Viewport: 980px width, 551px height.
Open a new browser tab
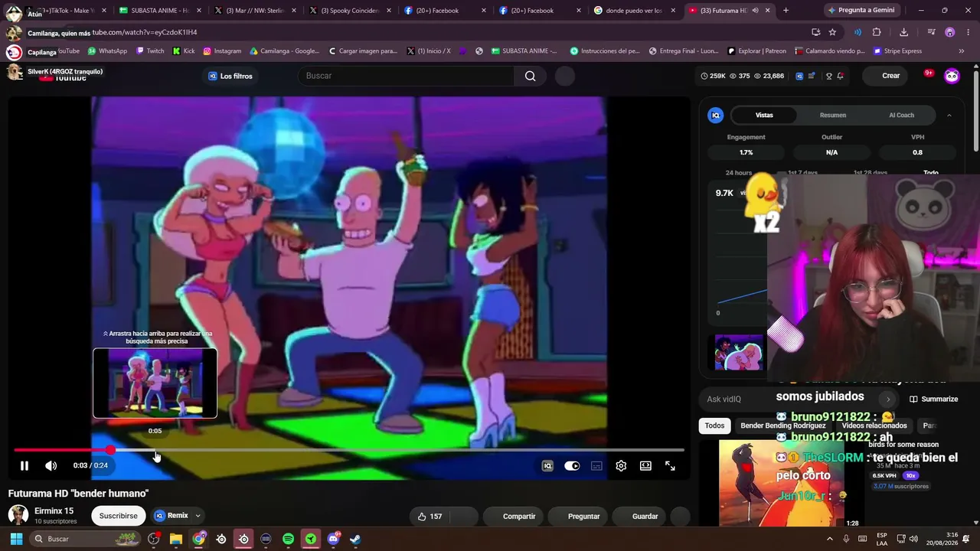pos(786,11)
